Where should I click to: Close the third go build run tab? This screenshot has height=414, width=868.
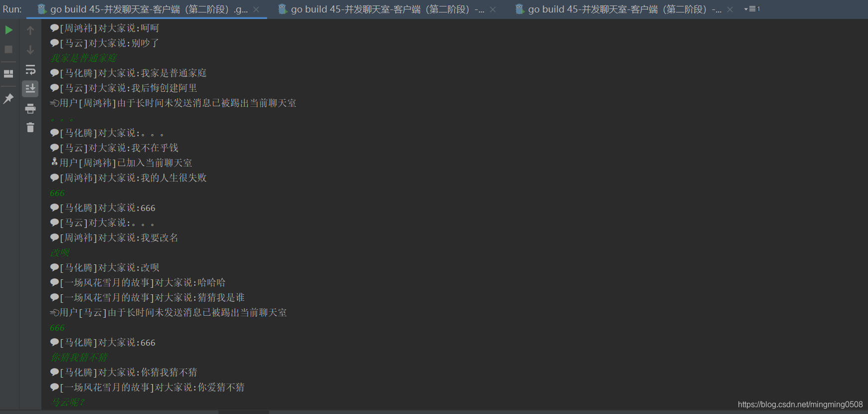[x=730, y=9]
